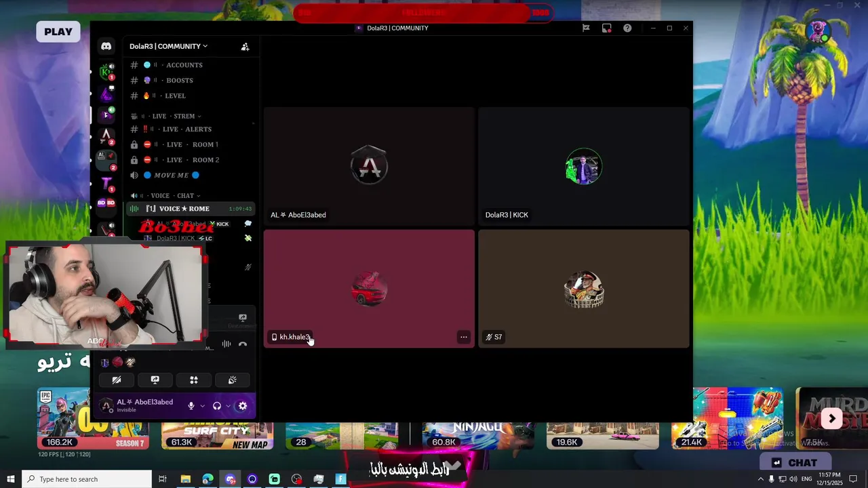Deafen audio with the headphones icon

(217, 406)
